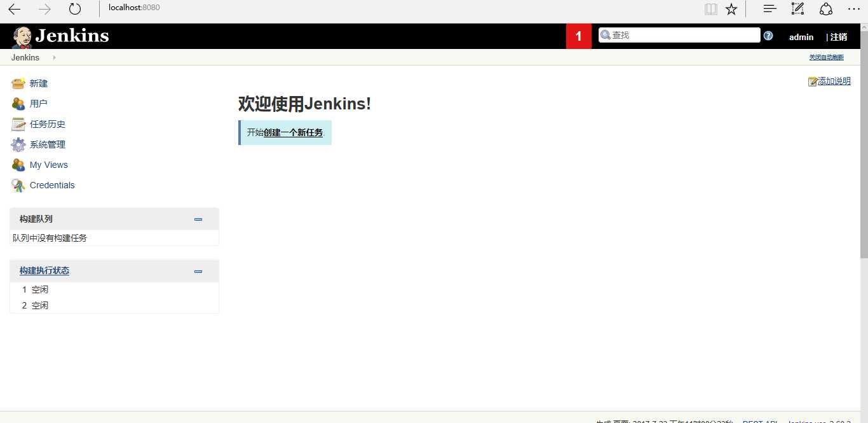This screenshot has height=423, width=868.
Task: Click the 欢迎使用Jenkins! heading
Action: (x=304, y=103)
